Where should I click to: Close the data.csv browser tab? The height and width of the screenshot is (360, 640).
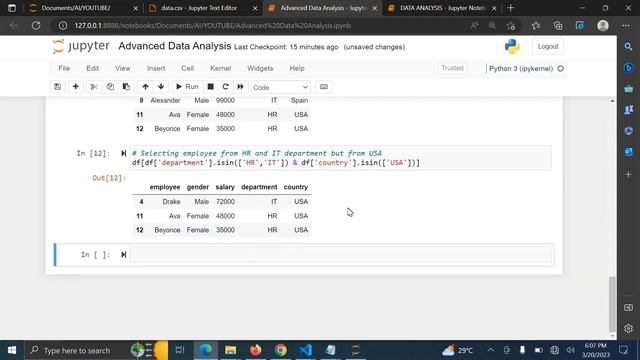click(x=255, y=8)
